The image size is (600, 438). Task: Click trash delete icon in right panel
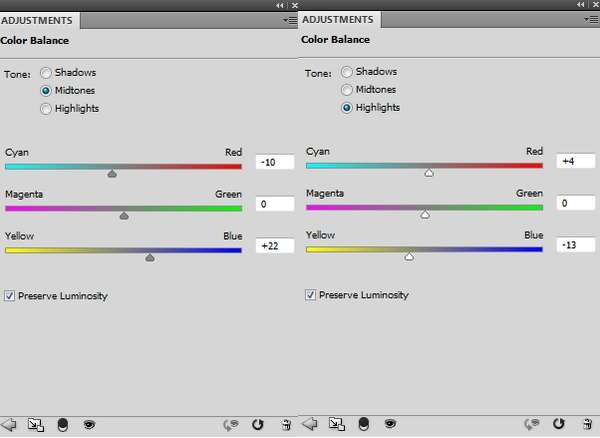587,424
